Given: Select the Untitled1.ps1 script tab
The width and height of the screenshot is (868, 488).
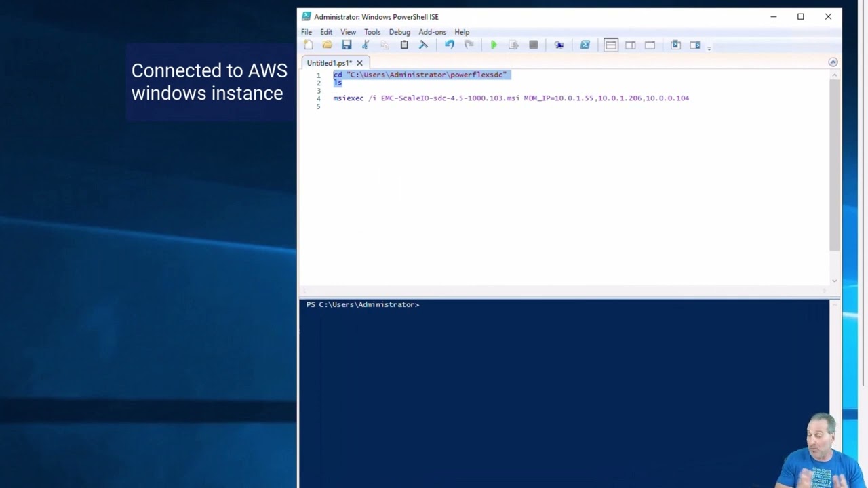Looking at the screenshot, I should click(329, 63).
